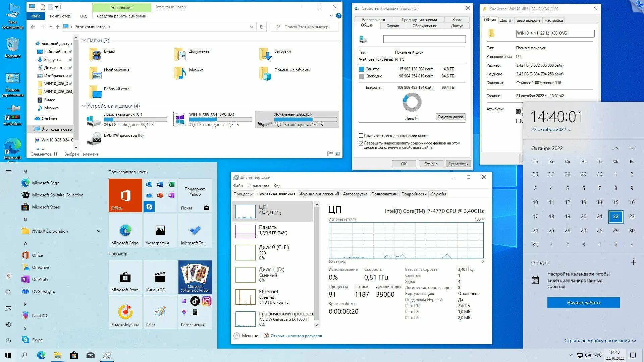Image resolution: width=644 pixels, height=362 pixels.
Task: Click the search input field in File Explorer
Action: click(306, 26)
